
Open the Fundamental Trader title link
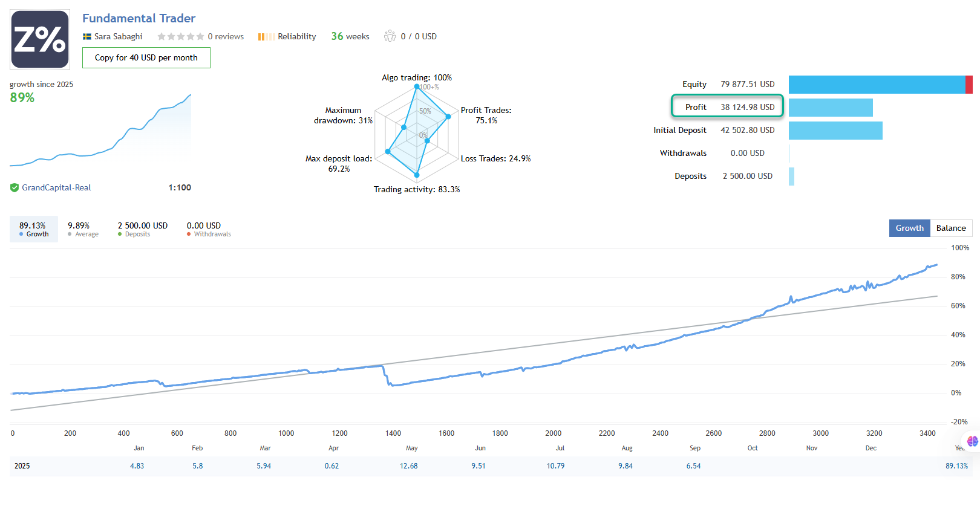[139, 18]
